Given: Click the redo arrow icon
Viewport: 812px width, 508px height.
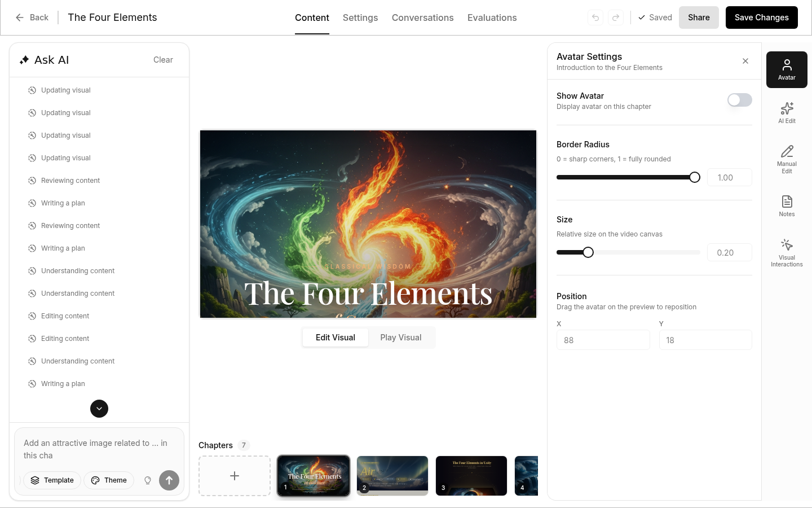Looking at the screenshot, I should point(616,17).
